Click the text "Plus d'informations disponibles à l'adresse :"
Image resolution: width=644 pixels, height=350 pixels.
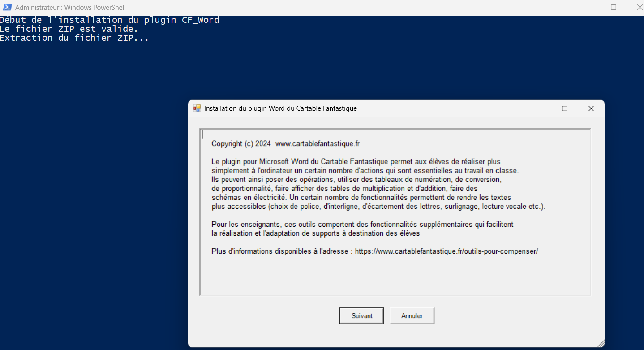point(282,251)
